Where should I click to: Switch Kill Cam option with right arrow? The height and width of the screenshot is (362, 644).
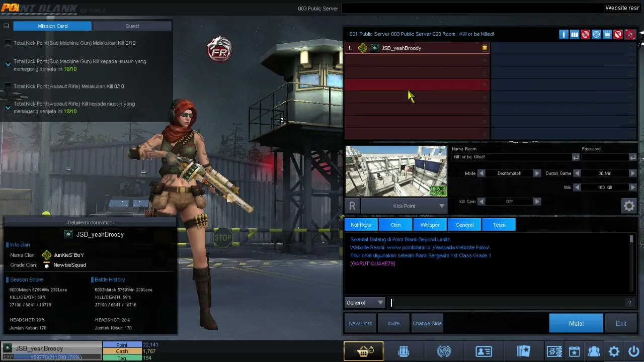pos(537,201)
